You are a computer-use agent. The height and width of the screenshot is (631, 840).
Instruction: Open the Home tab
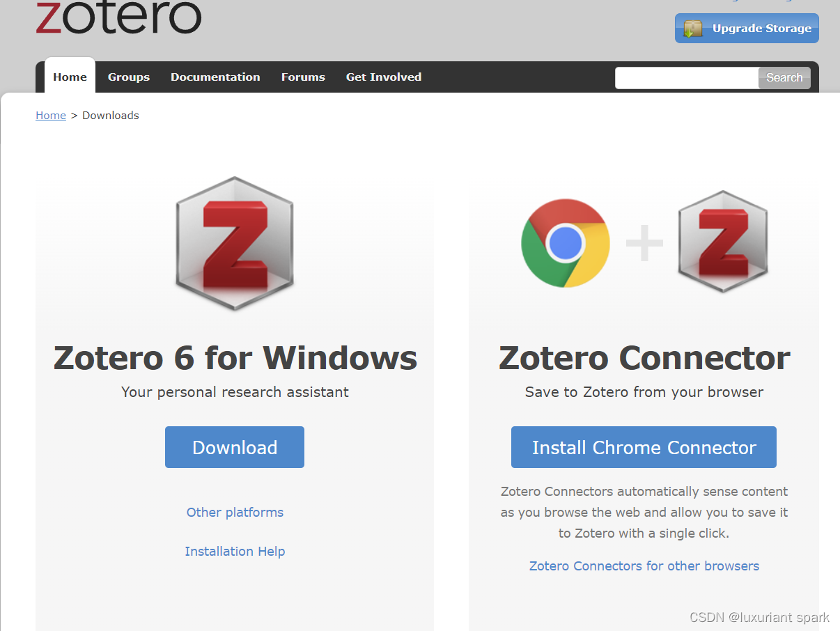[70, 77]
